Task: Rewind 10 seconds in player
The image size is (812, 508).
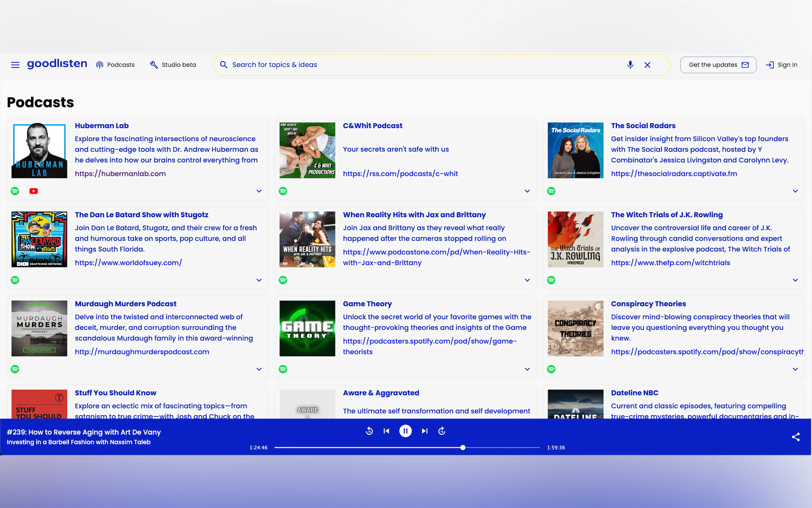Action: click(x=369, y=431)
